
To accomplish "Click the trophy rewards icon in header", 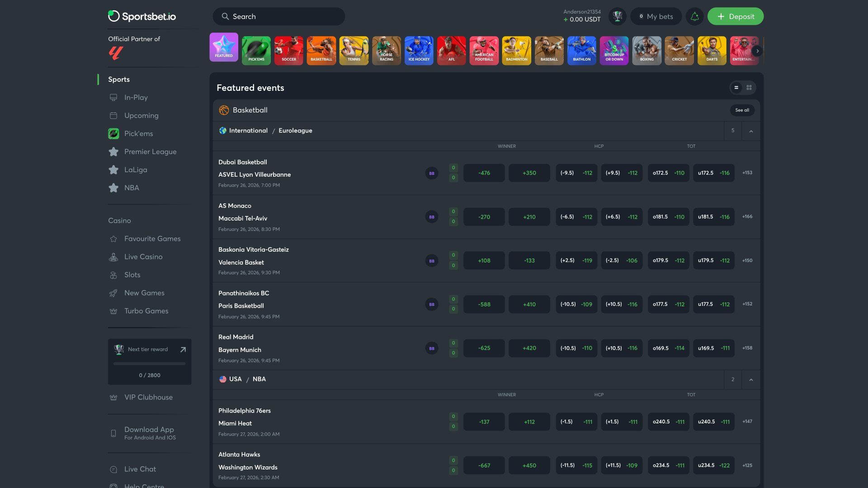I will 617,16.
